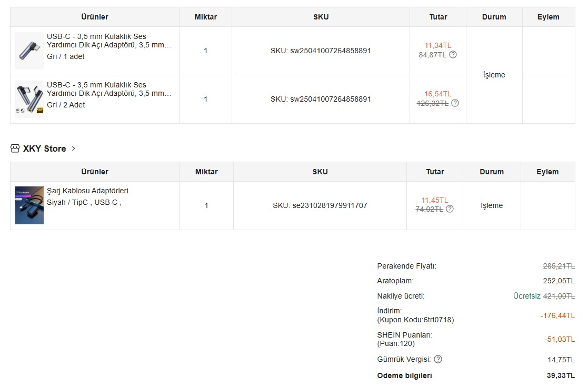Click help icon beside 84,87TL price
This screenshot has width=588, height=386.
(453, 55)
